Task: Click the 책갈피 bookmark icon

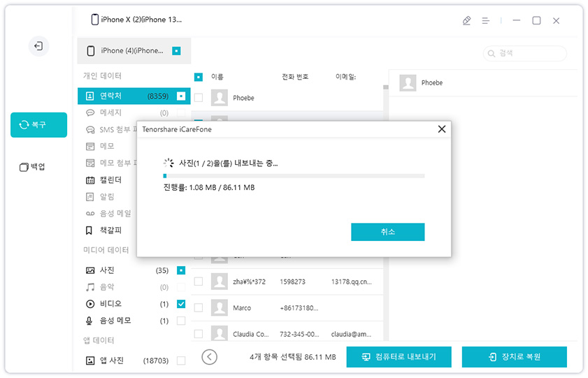Action: (x=89, y=231)
